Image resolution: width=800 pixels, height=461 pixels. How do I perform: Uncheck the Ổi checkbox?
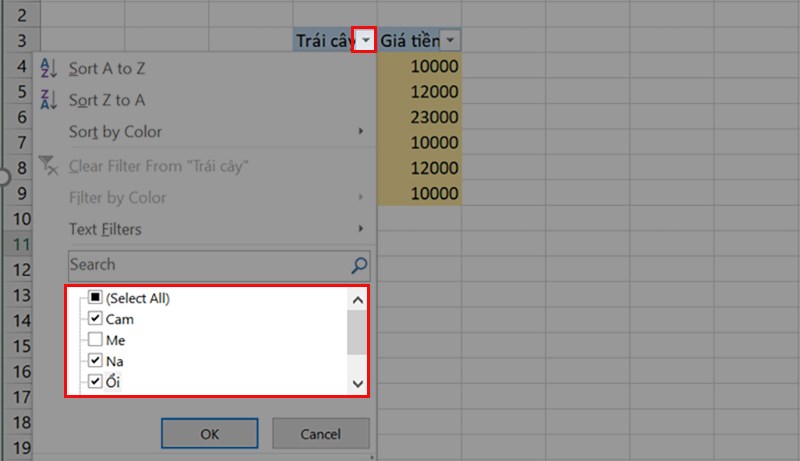tap(95, 381)
